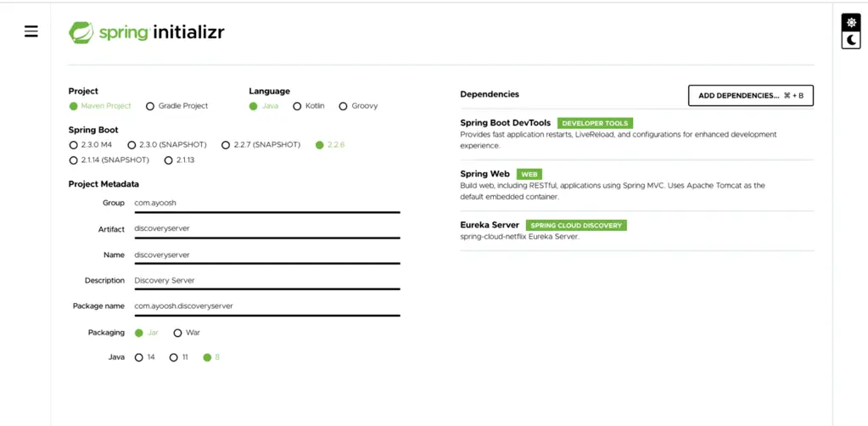
Task: Click the Project Metadata heading
Action: point(104,184)
